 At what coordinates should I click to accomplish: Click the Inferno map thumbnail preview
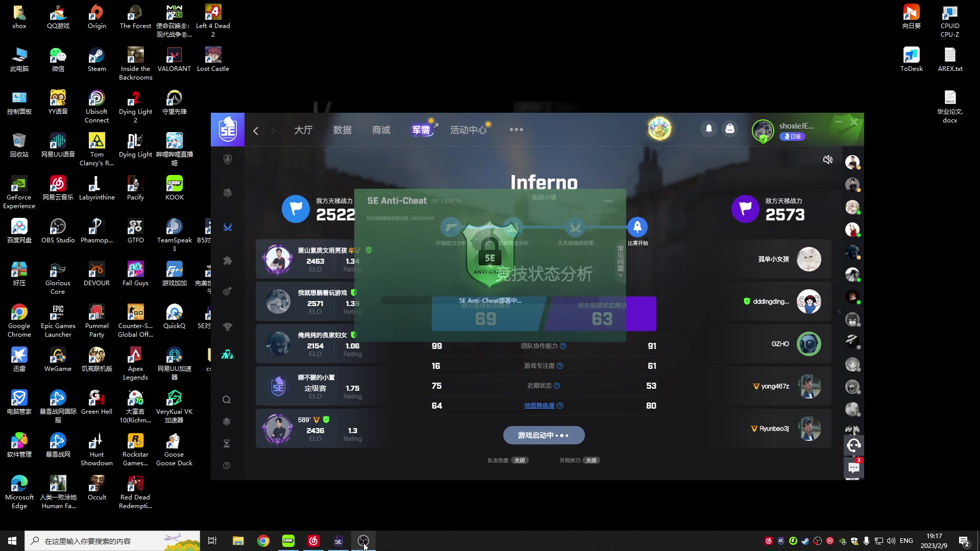click(x=544, y=182)
